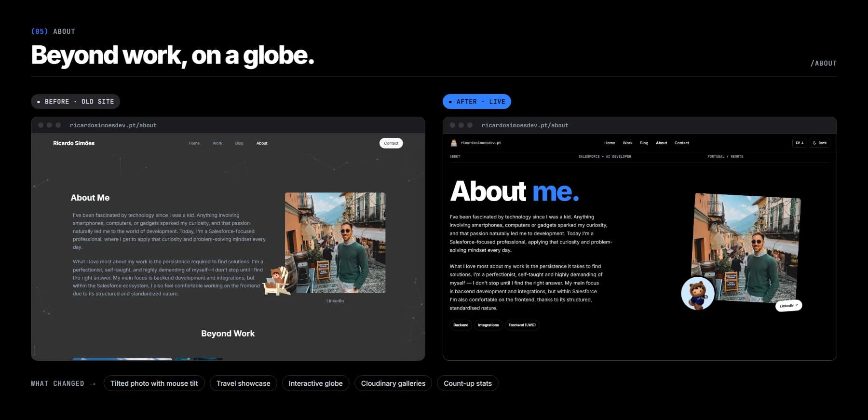Select the Backend skill tag
Screen dimensions: 868x420
click(x=461, y=325)
